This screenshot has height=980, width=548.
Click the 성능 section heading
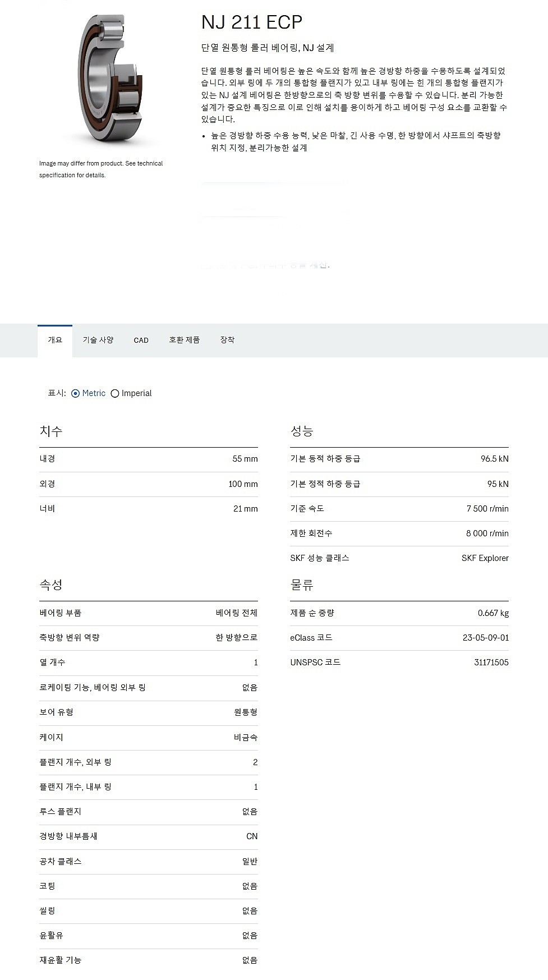pos(302,431)
